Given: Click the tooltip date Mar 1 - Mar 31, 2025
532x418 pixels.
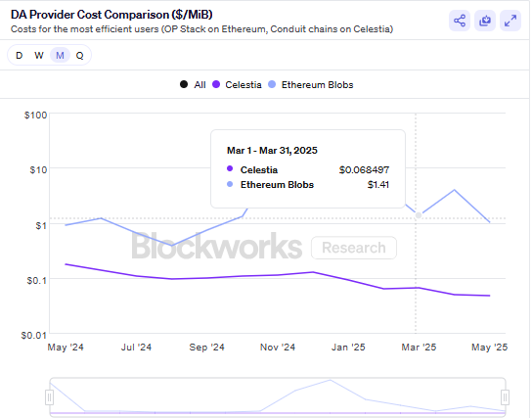Looking at the screenshot, I should click(272, 151).
